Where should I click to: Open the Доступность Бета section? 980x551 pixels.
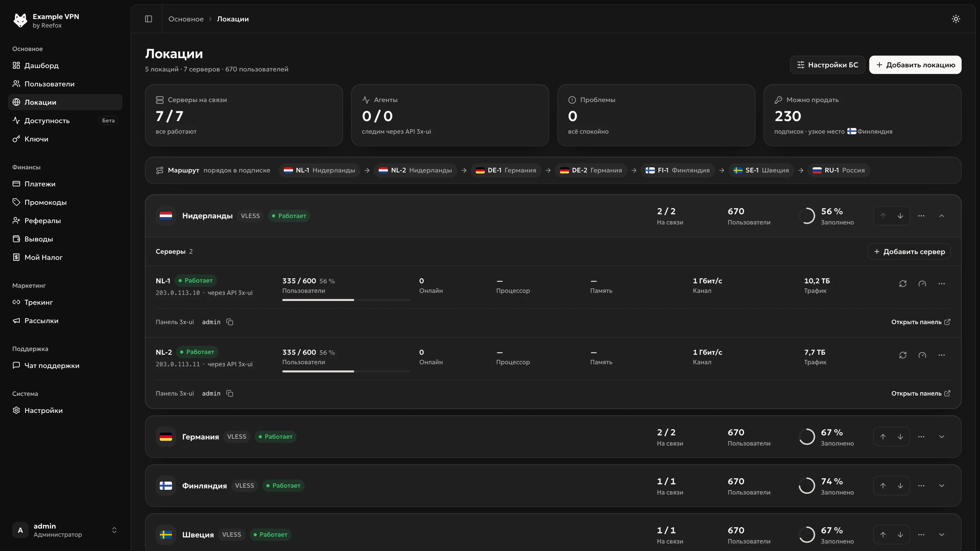[x=65, y=120]
